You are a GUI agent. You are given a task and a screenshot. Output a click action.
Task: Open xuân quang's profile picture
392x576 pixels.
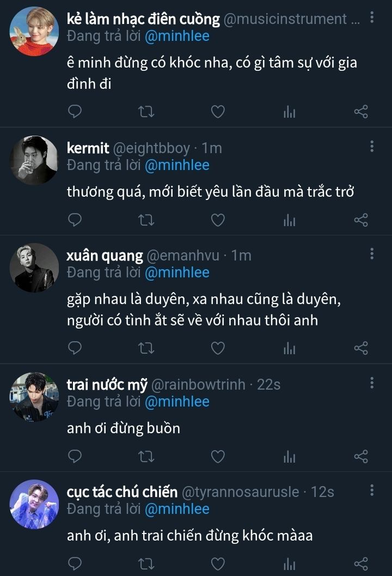tap(34, 268)
